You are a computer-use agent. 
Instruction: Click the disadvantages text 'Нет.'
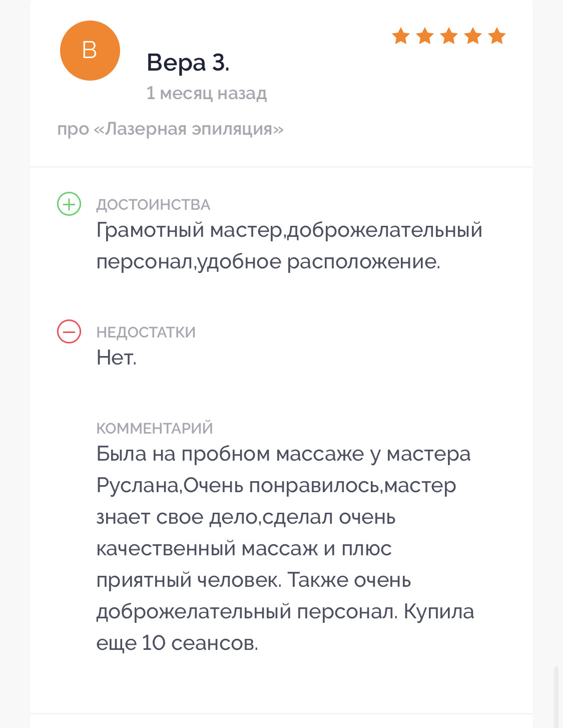point(117,357)
